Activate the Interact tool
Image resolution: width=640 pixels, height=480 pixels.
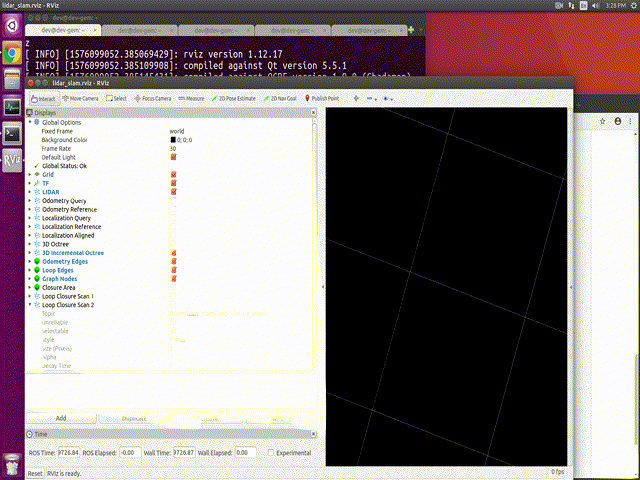(43, 99)
